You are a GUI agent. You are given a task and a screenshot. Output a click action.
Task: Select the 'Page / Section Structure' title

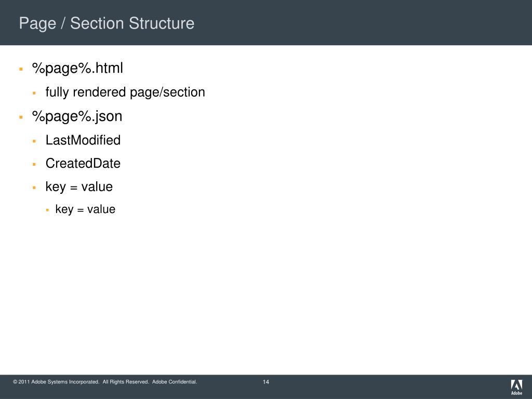(107, 23)
